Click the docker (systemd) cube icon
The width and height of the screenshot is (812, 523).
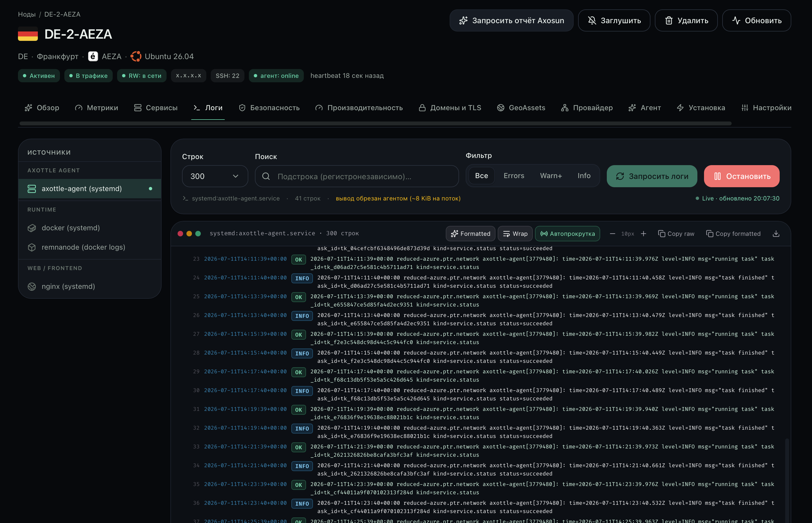31,228
